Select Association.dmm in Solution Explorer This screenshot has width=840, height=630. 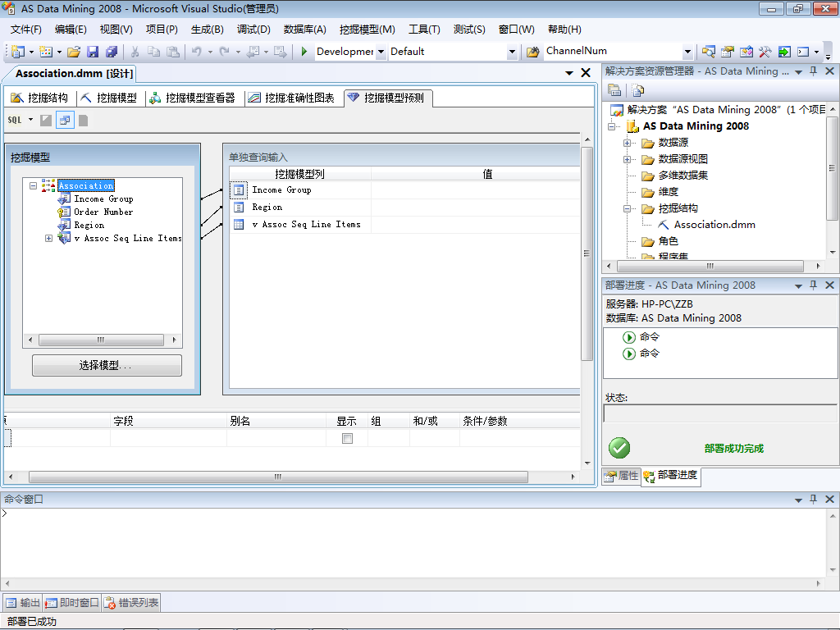click(x=714, y=225)
